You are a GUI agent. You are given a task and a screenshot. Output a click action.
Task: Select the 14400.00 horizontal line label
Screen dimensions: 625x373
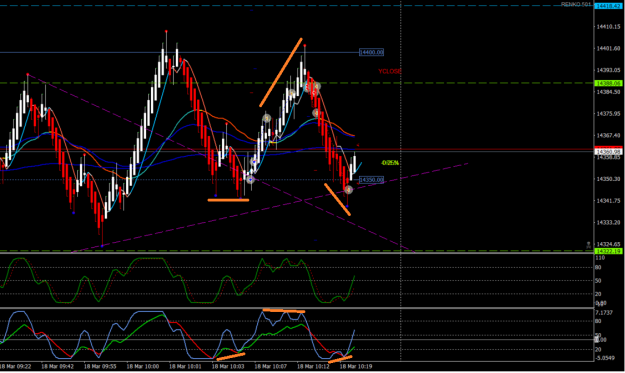click(x=371, y=52)
